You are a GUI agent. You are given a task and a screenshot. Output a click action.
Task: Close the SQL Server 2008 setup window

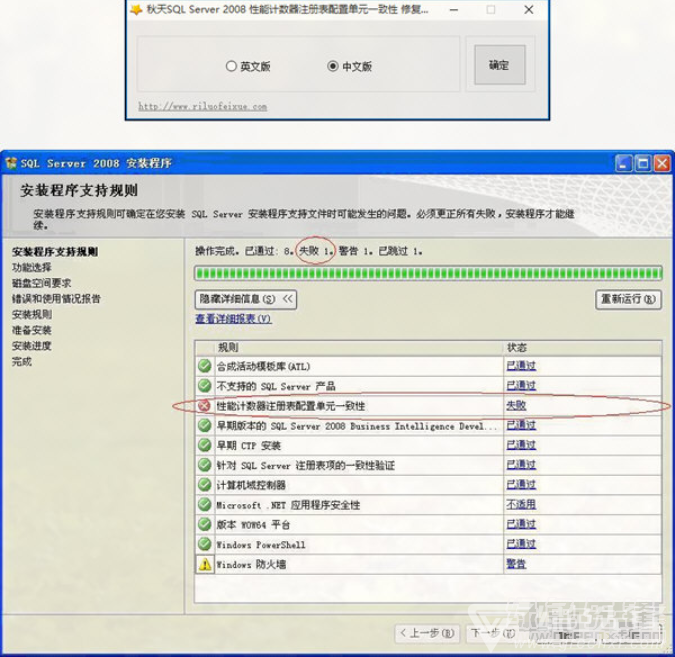(x=662, y=164)
